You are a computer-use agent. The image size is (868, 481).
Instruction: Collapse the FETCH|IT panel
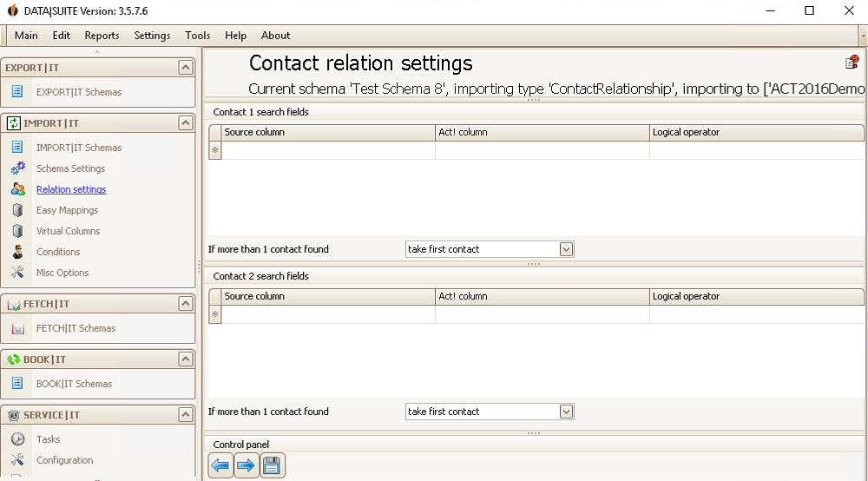[x=186, y=303]
